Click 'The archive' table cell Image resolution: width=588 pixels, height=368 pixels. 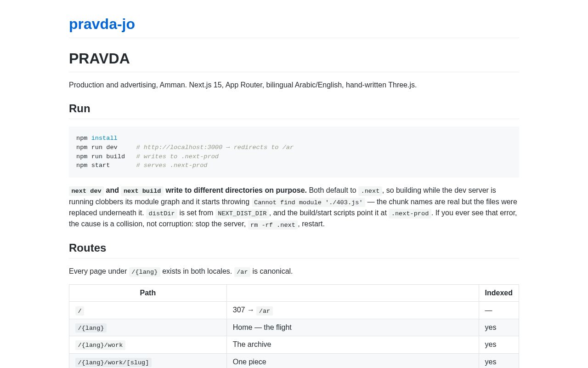(x=353, y=345)
